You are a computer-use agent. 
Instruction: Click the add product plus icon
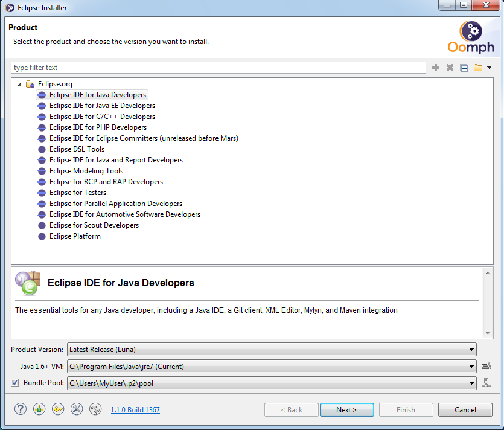(x=436, y=68)
